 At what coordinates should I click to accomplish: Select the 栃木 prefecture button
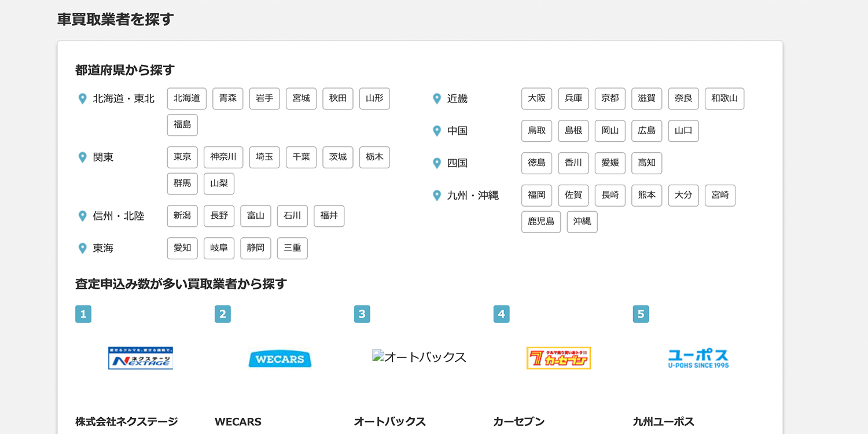[x=374, y=157]
